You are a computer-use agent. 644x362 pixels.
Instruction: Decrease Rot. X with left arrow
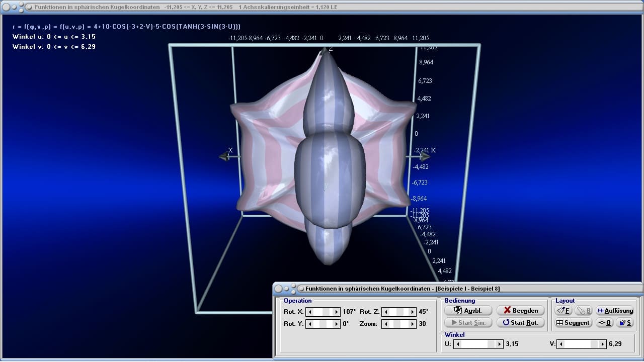pos(310,312)
